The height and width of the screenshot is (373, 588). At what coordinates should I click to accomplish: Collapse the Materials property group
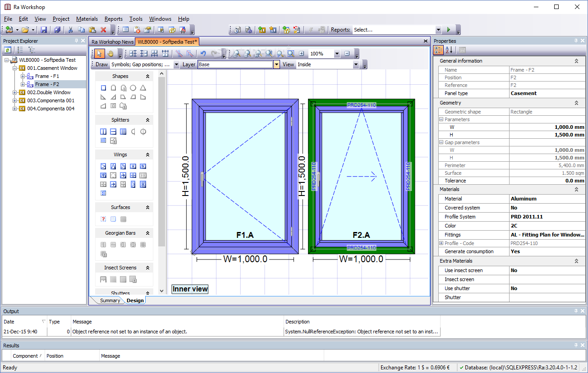tap(576, 190)
